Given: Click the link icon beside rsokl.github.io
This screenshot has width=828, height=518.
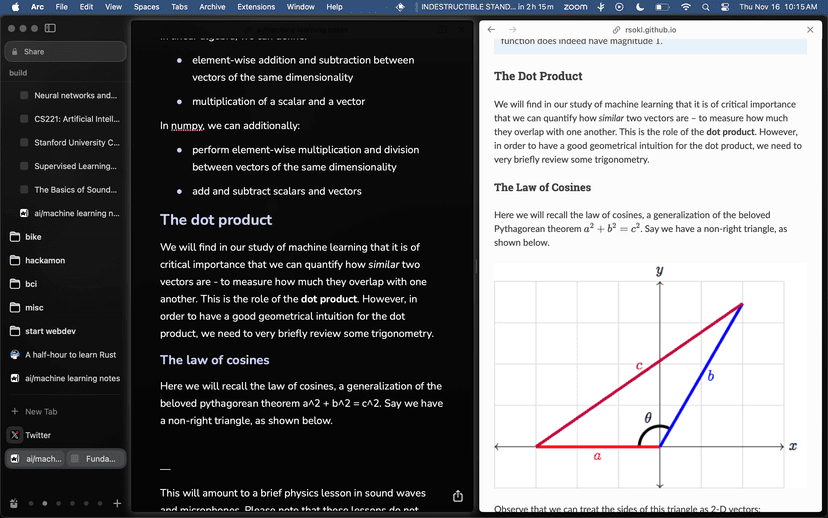Looking at the screenshot, I should pos(616,30).
